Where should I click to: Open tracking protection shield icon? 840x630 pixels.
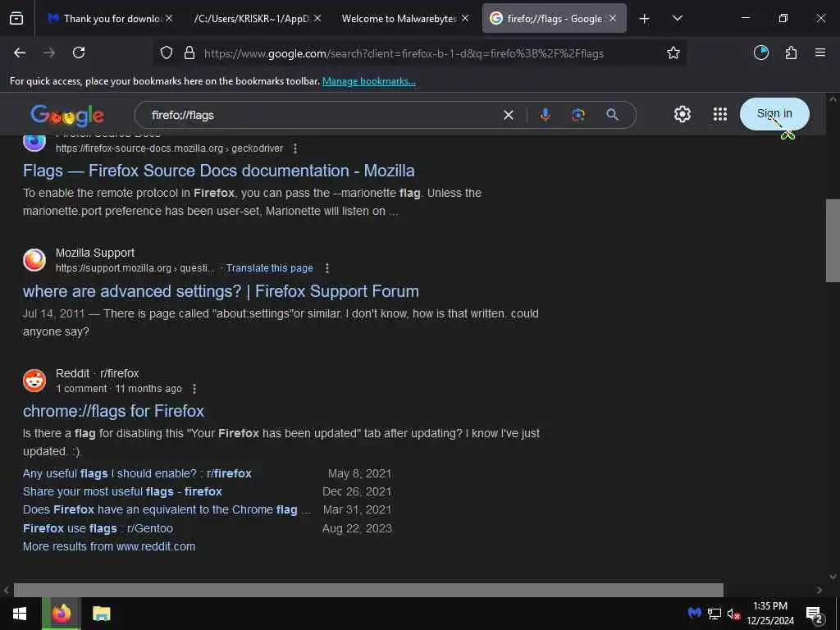click(167, 53)
